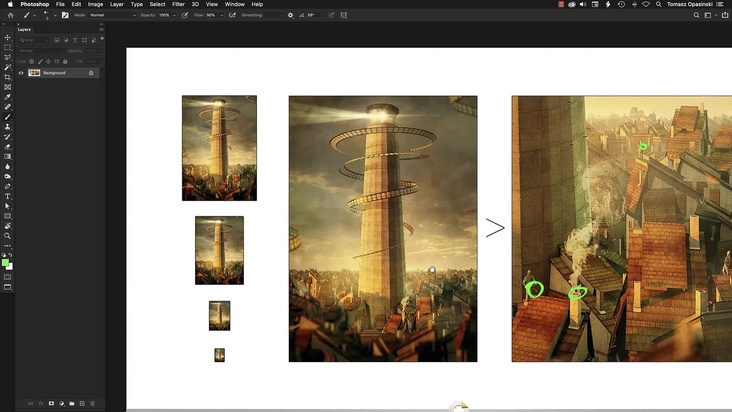Viewport: 732px width, 412px height.
Task: Select the Clone Stamp tool
Action: coord(7,126)
